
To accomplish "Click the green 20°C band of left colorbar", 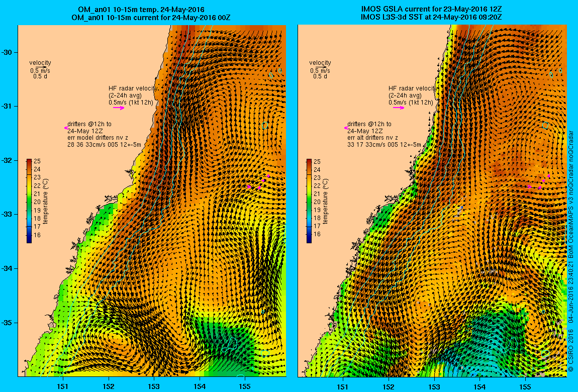I will pyautogui.click(x=29, y=202).
